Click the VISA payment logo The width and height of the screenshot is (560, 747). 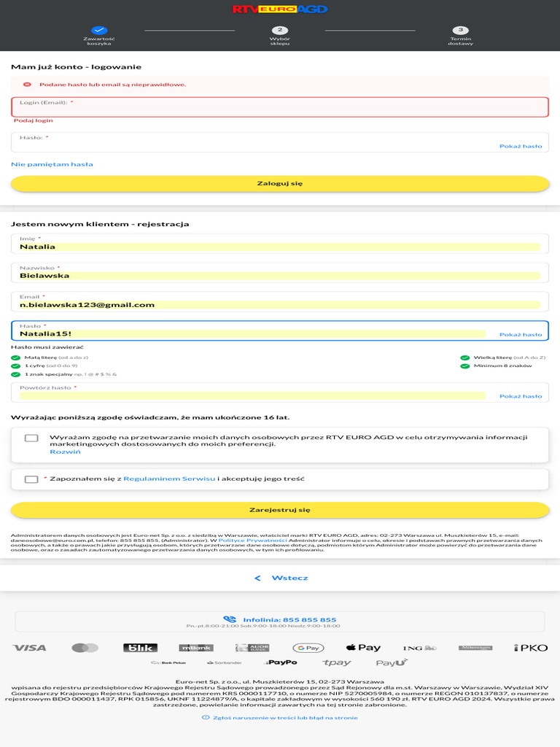[x=29, y=648]
